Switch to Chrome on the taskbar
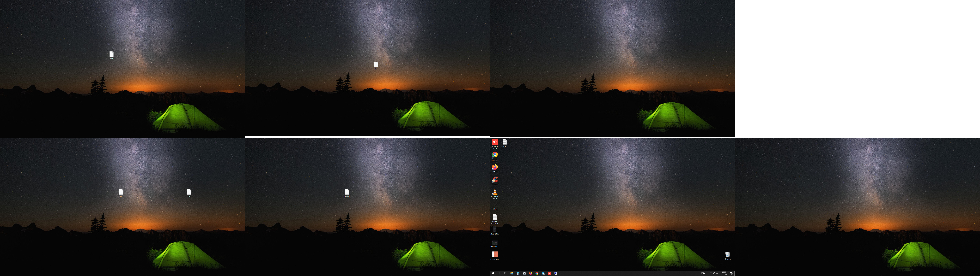Image resolution: width=980 pixels, height=276 pixels. [x=537, y=273]
